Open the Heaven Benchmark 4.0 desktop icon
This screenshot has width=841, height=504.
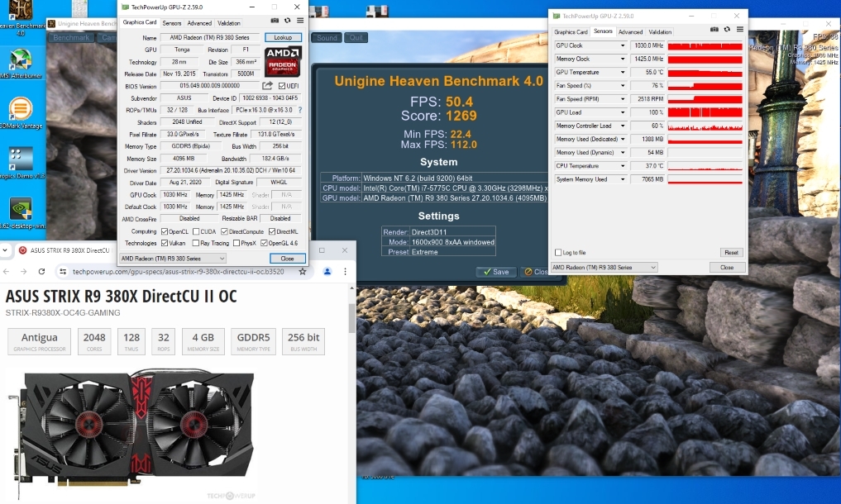click(20, 17)
